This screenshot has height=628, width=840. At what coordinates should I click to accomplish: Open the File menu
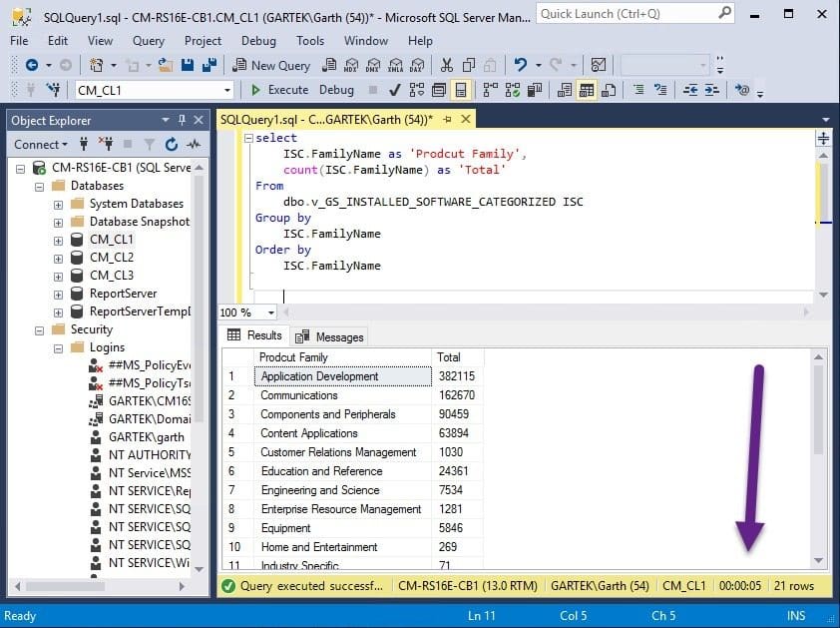(x=19, y=41)
